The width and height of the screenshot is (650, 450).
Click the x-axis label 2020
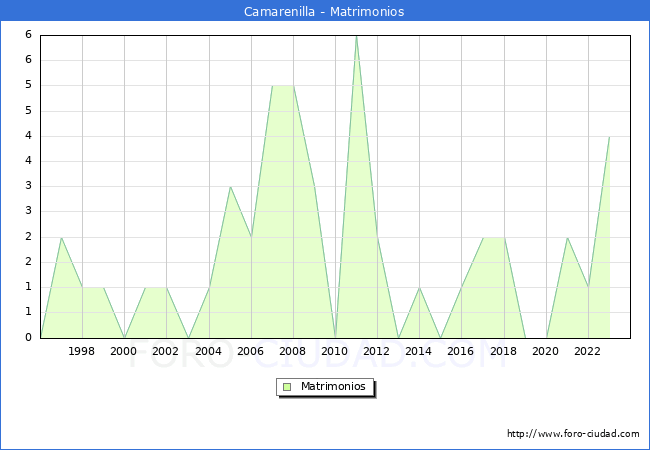click(x=545, y=351)
